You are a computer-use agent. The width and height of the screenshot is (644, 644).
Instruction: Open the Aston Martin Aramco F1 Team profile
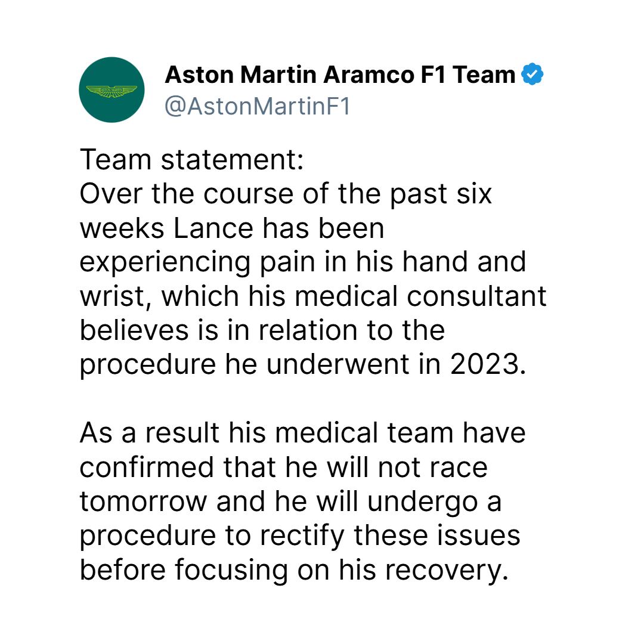[340, 74]
